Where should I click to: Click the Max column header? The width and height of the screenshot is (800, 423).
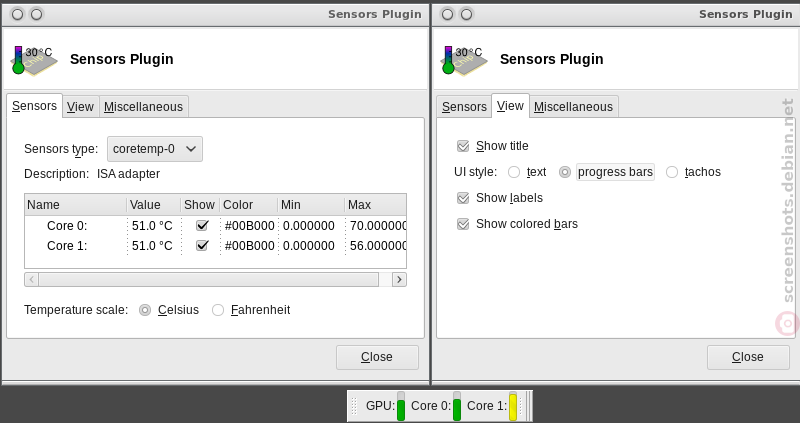376,205
